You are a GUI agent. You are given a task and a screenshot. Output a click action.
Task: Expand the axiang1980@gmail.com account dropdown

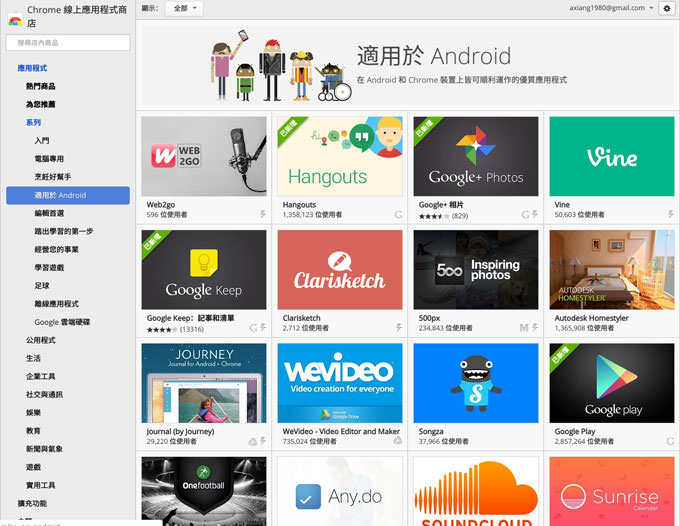coord(650,8)
